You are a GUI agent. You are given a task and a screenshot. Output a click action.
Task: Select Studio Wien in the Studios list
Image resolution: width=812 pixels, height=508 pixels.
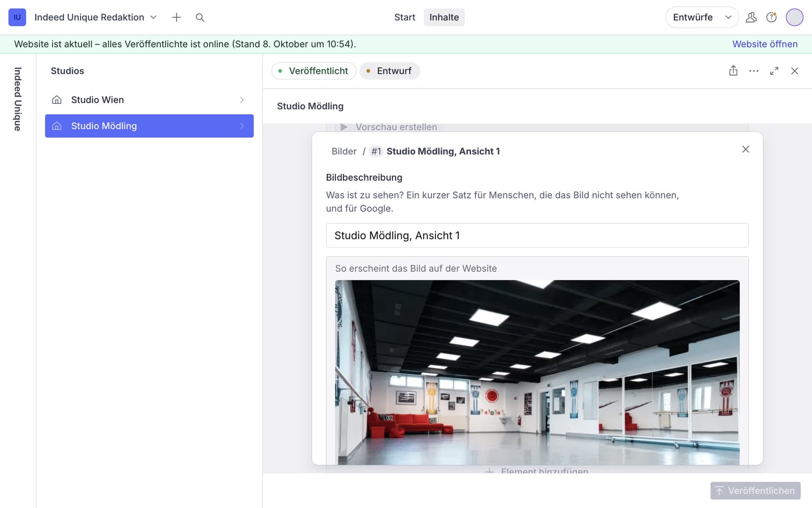[x=149, y=100]
